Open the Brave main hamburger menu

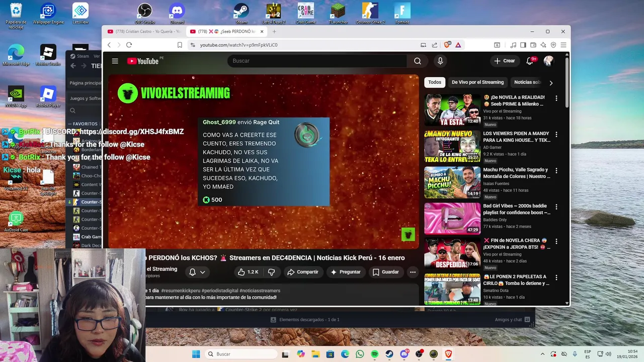pyautogui.click(x=563, y=45)
